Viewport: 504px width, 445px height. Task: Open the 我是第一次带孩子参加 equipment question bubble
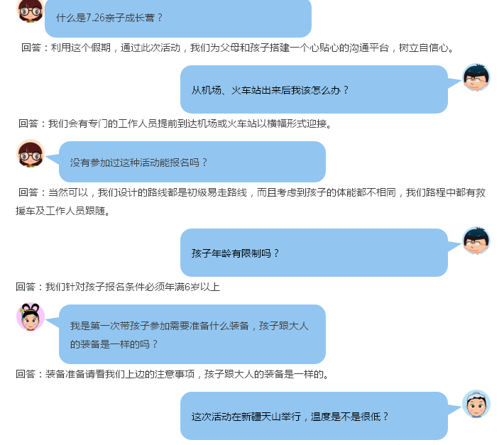[192, 334]
